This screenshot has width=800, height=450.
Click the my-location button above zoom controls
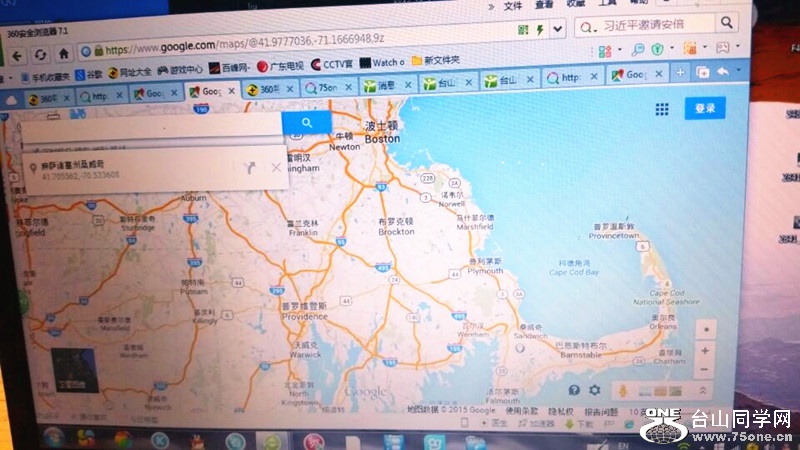706,329
